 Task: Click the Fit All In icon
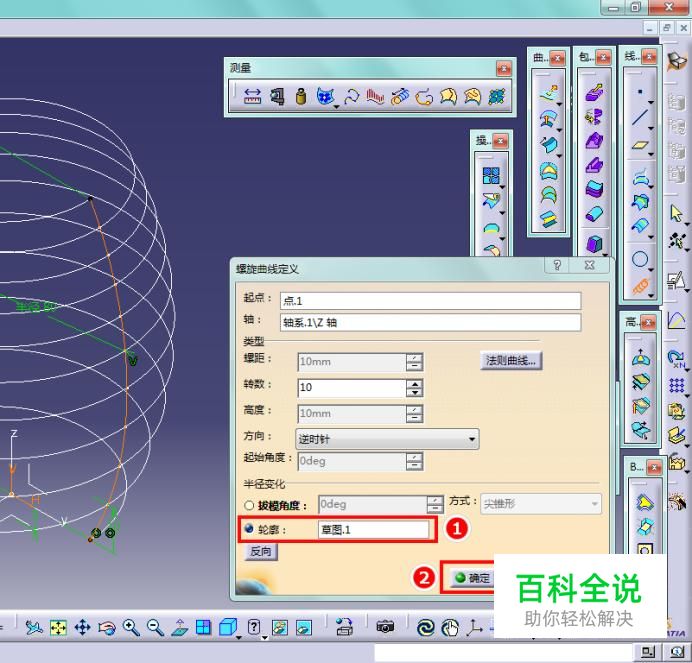pyautogui.click(x=58, y=627)
